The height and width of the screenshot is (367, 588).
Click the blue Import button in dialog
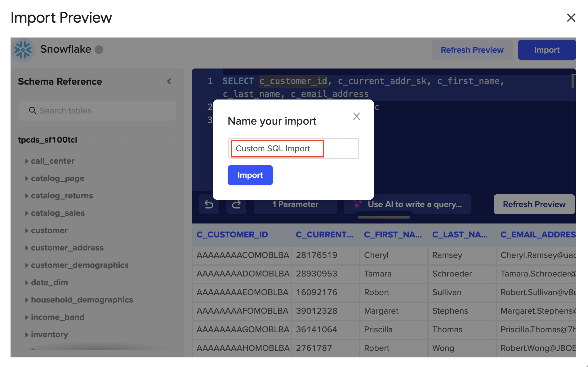pos(250,175)
